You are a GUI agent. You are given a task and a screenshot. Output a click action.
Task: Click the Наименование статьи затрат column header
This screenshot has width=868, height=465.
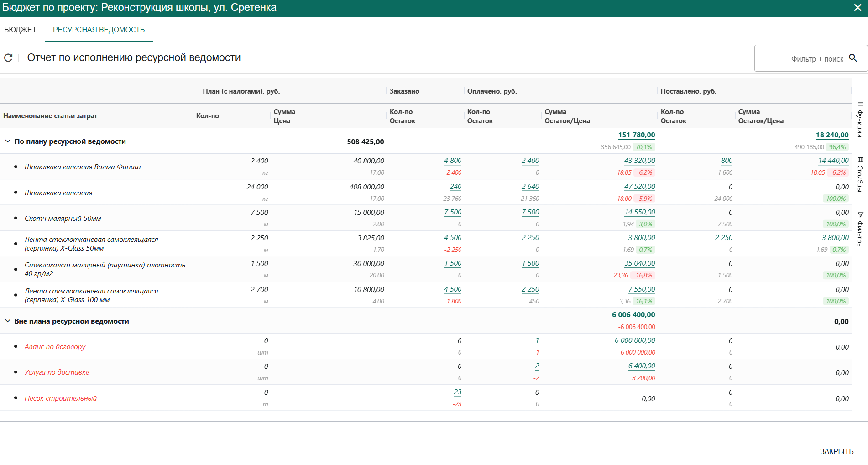pyautogui.click(x=50, y=116)
